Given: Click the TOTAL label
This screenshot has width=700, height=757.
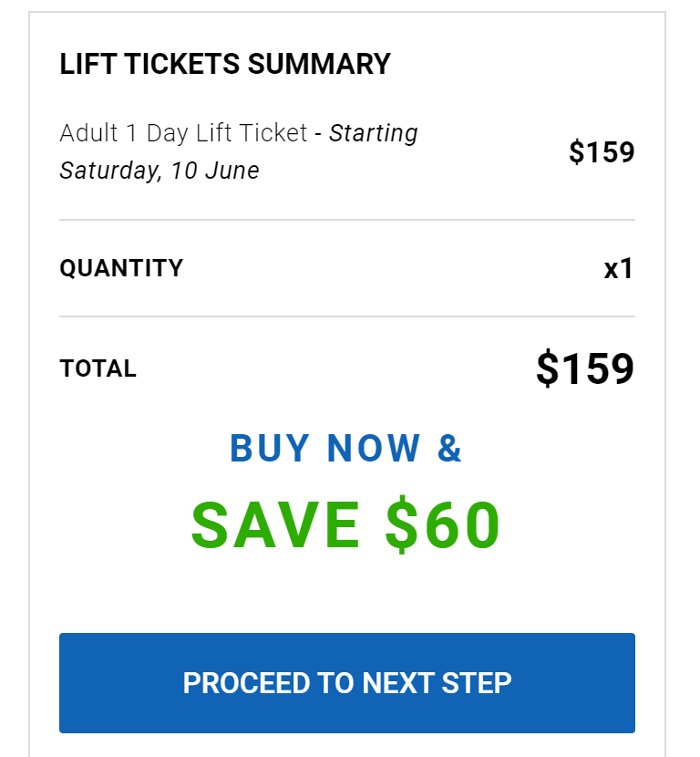Looking at the screenshot, I should [98, 369].
